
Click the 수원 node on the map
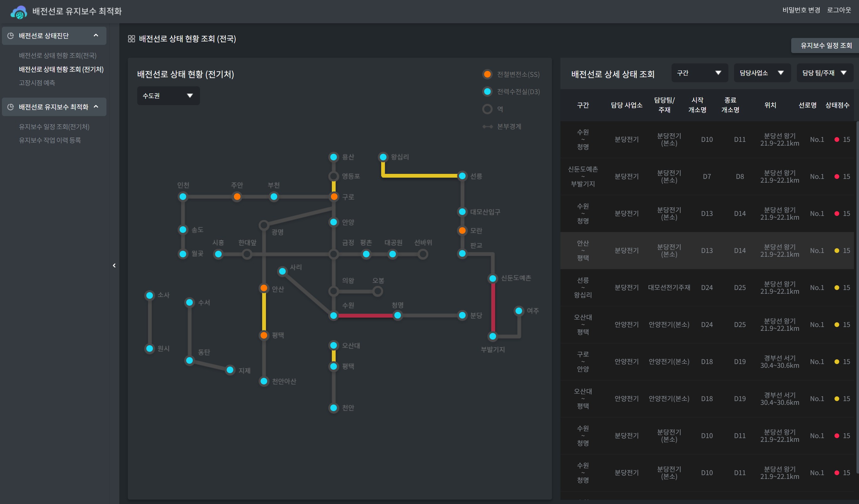point(334,316)
